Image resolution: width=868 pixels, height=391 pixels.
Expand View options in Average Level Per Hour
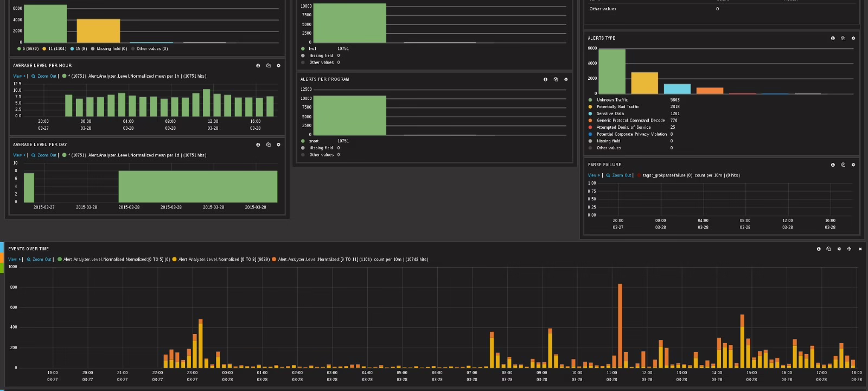click(18, 77)
